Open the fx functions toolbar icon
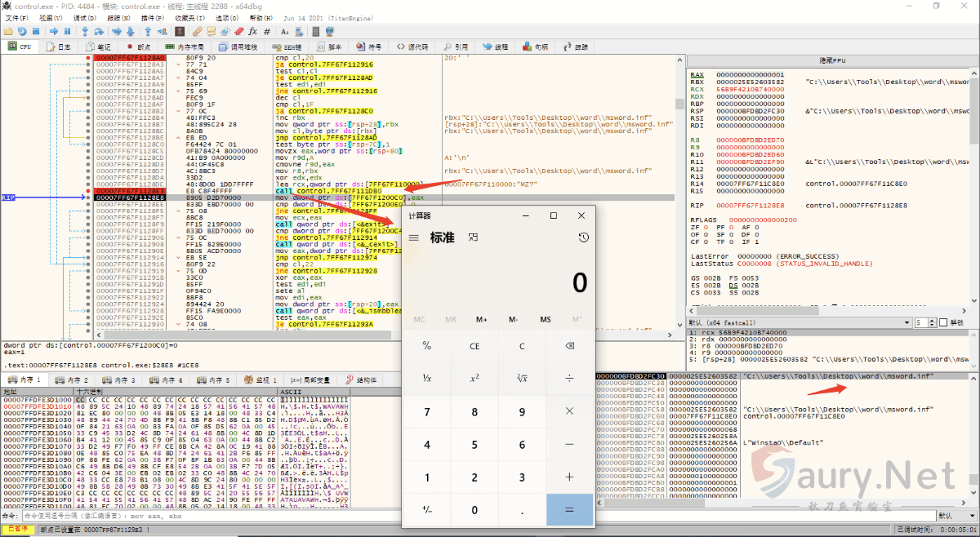 252,31
